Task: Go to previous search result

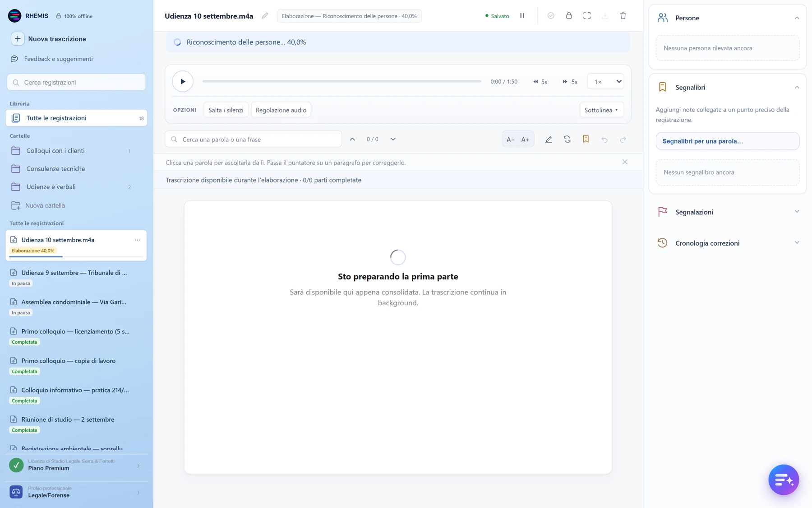Action: point(352,139)
